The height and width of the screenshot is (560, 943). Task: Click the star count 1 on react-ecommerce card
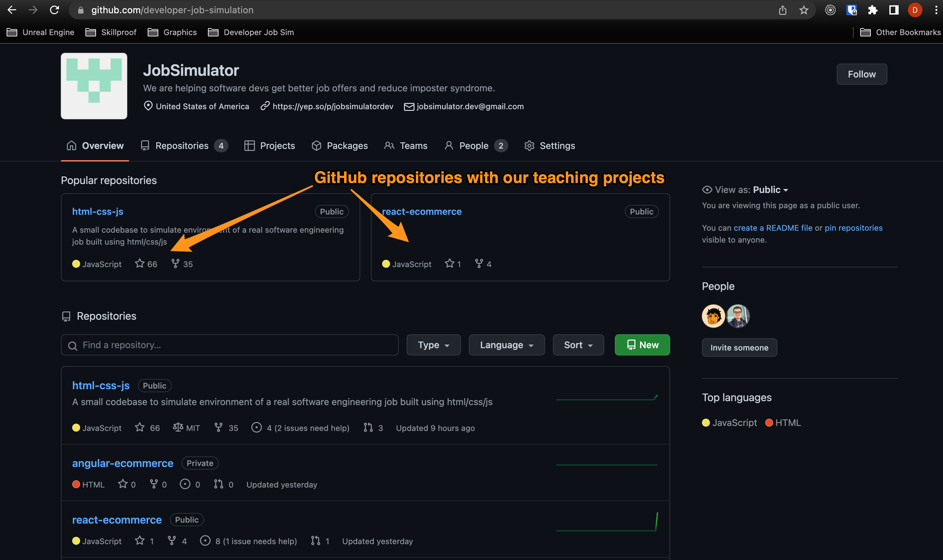coord(453,264)
